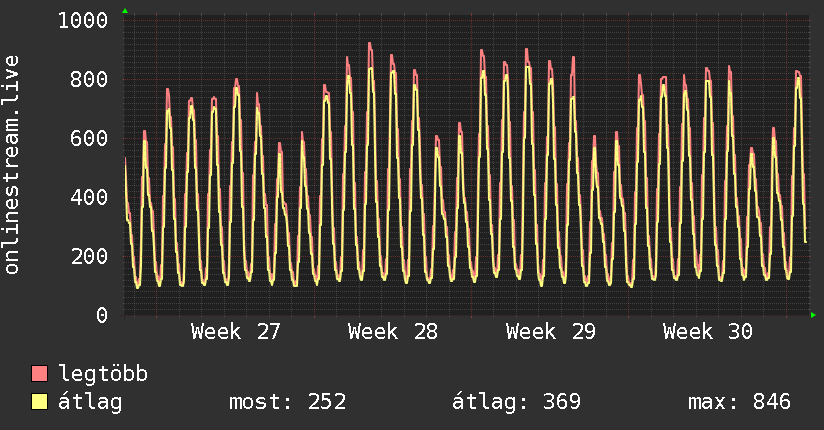Click the yellow átlag legend swatch
Screen dimensions: 824x430
pos(39,402)
